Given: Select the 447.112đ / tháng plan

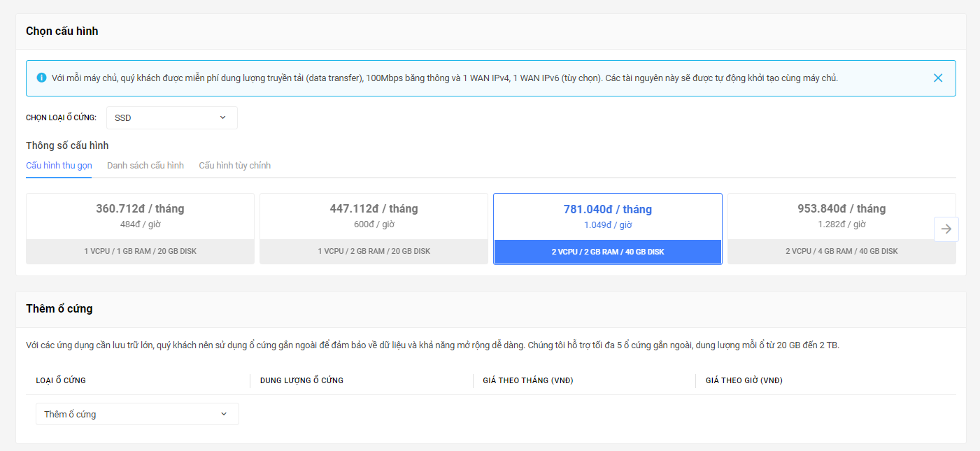Looking at the screenshot, I should [374, 229].
